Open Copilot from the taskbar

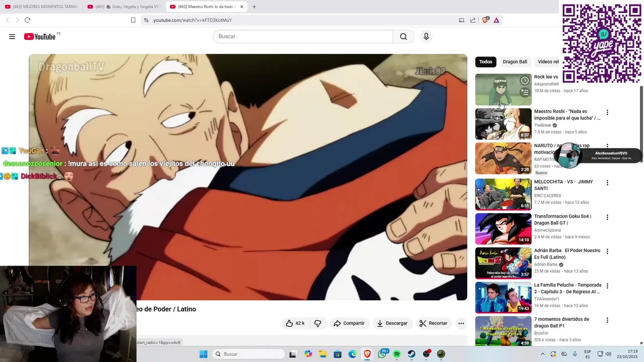[308, 354]
